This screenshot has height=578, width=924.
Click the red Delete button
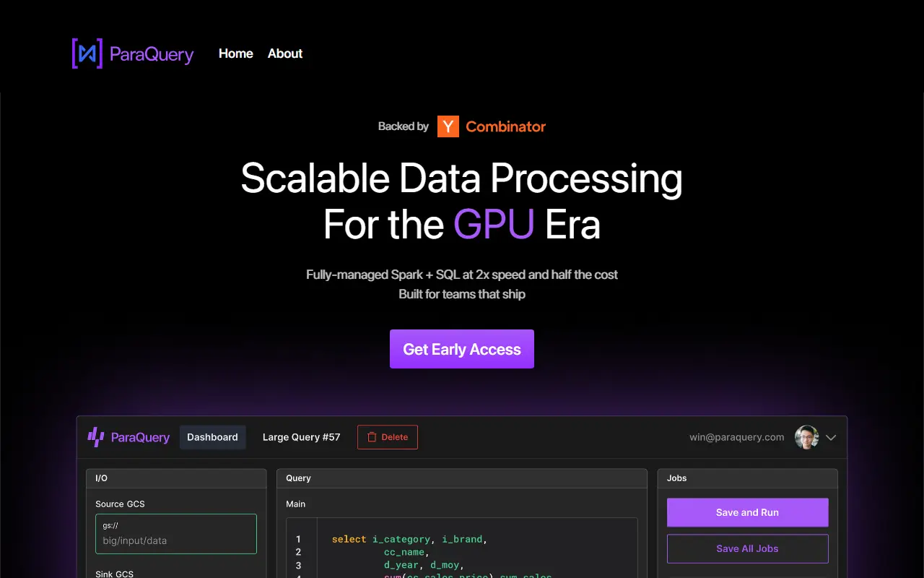[388, 437]
